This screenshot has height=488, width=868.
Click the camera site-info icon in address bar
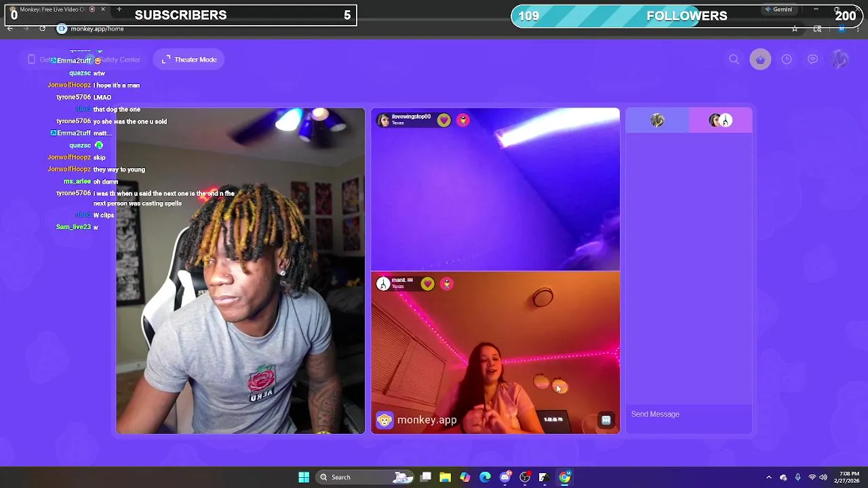(62, 28)
